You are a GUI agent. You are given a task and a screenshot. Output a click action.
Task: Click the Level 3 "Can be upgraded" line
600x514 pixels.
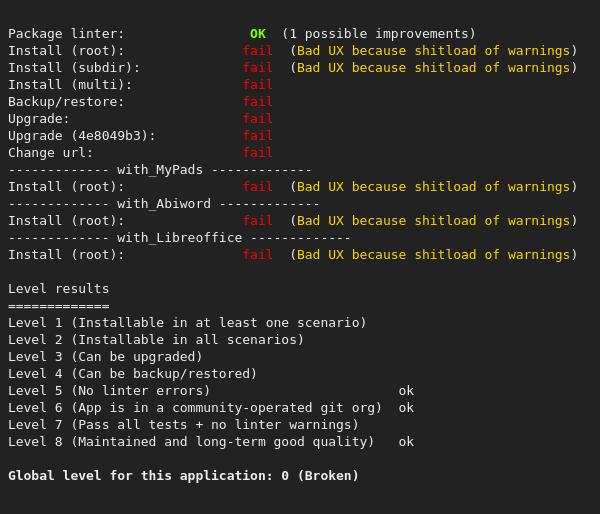105,357
